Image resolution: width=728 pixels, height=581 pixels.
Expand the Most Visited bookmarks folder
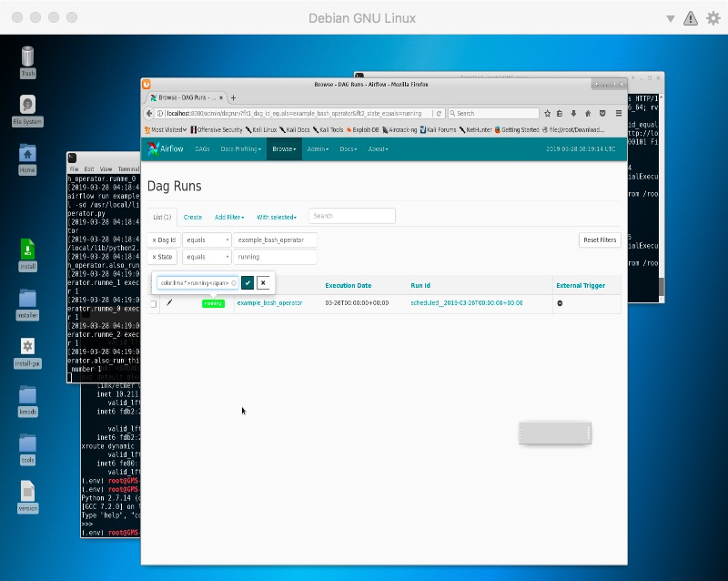(x=166, y=129)
